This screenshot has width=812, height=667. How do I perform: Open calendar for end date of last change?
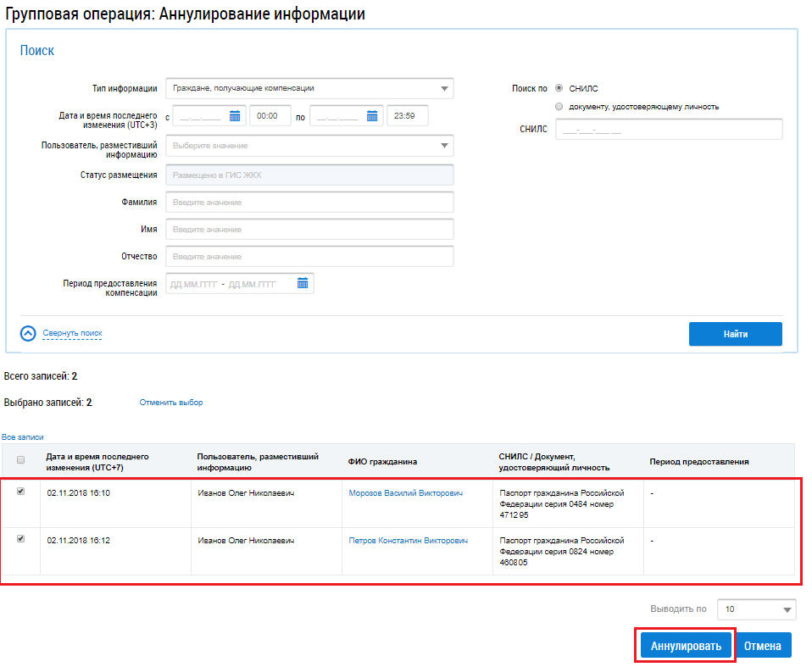point(371,116)
